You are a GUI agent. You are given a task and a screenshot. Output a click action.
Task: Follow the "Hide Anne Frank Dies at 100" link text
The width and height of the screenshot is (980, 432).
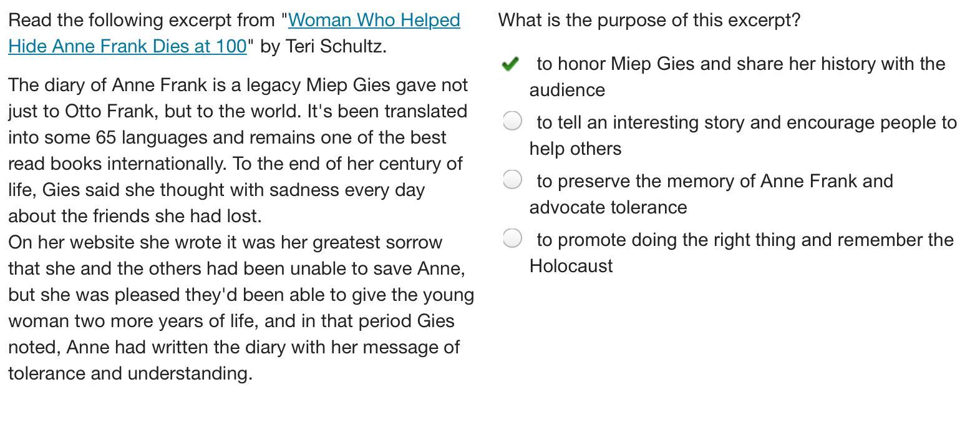(x=128, y=46)
